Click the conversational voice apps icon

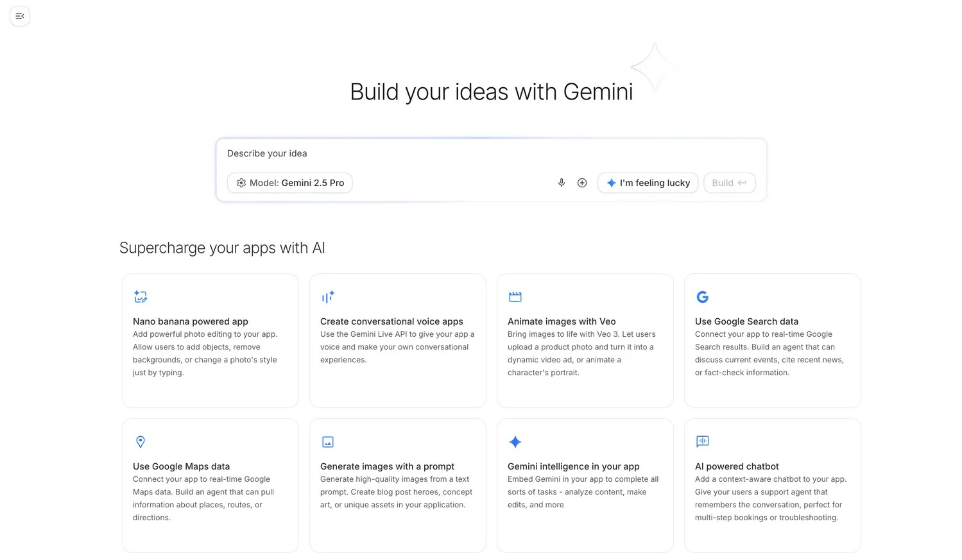pyautogui.click(x=328, y=296)
